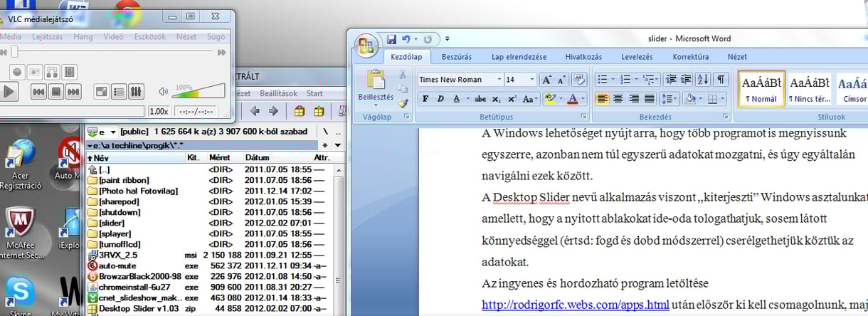Open the Korrektúra ribbon tab

point(691,57)
